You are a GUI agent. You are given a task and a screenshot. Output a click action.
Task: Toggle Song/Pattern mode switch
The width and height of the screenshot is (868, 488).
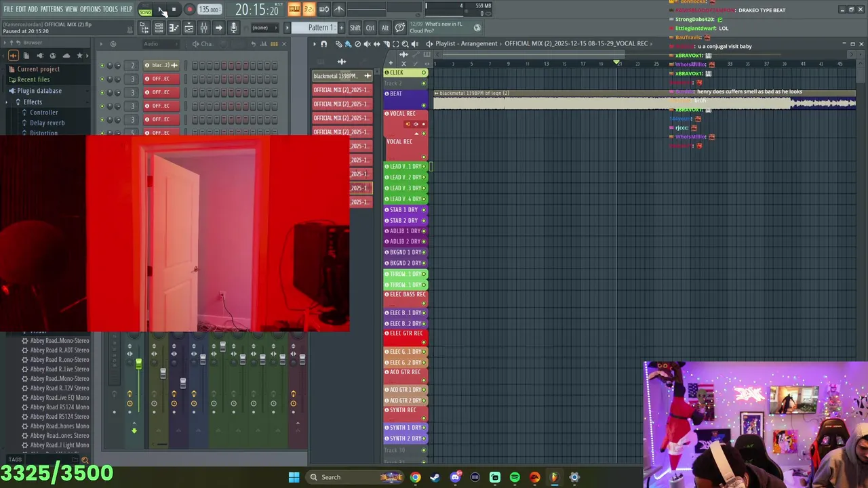tap(145, 9)
